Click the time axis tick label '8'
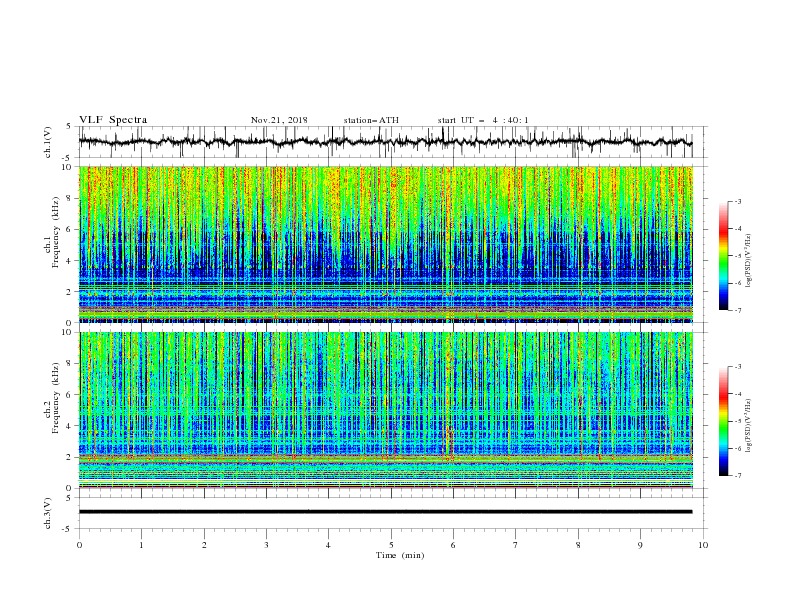Screen dimensions: 792x612 (578, 545)
